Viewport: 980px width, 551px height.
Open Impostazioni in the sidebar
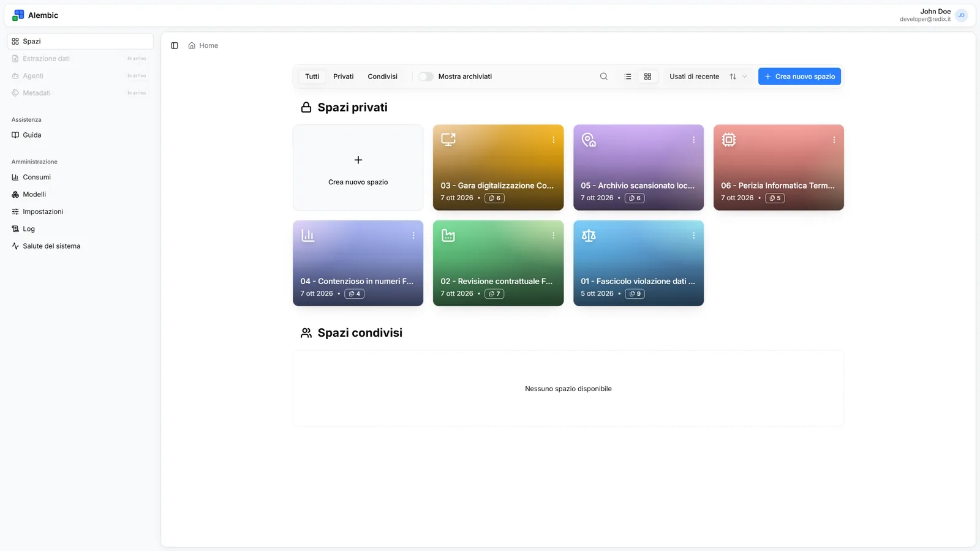pos(80,211)
